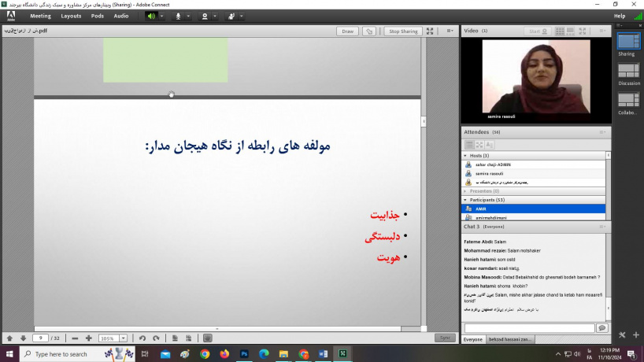
Task: Select participant AMIR in attendee list
Action: [x=533, y=209]
